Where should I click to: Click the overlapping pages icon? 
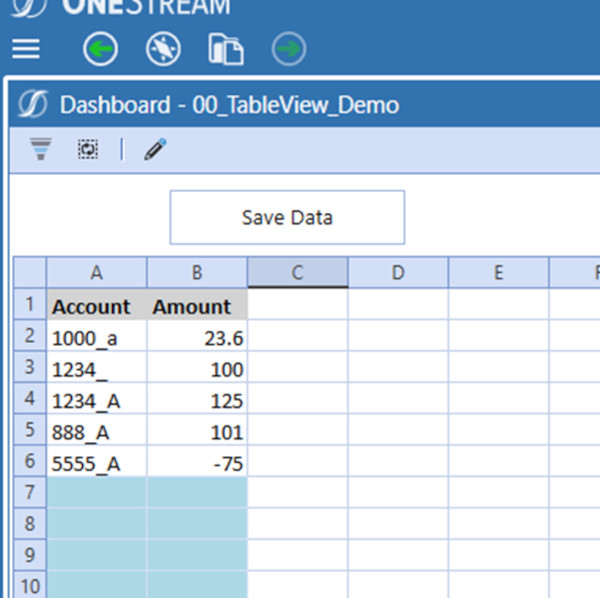226,49
